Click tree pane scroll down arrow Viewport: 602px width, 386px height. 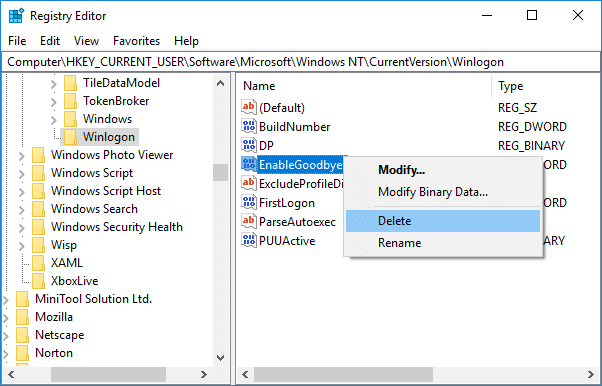[220, 358]
